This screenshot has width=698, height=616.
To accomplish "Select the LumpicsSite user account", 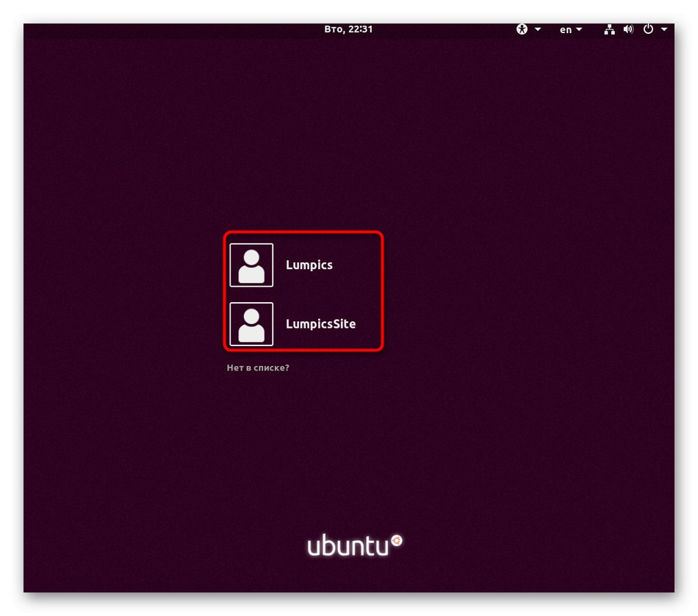I will [x=303, y=324].
